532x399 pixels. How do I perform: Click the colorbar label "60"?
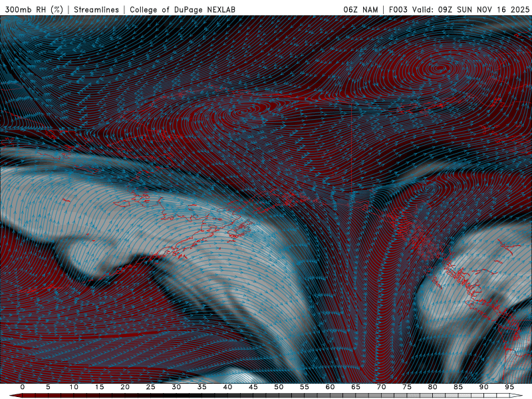(330, 387)
